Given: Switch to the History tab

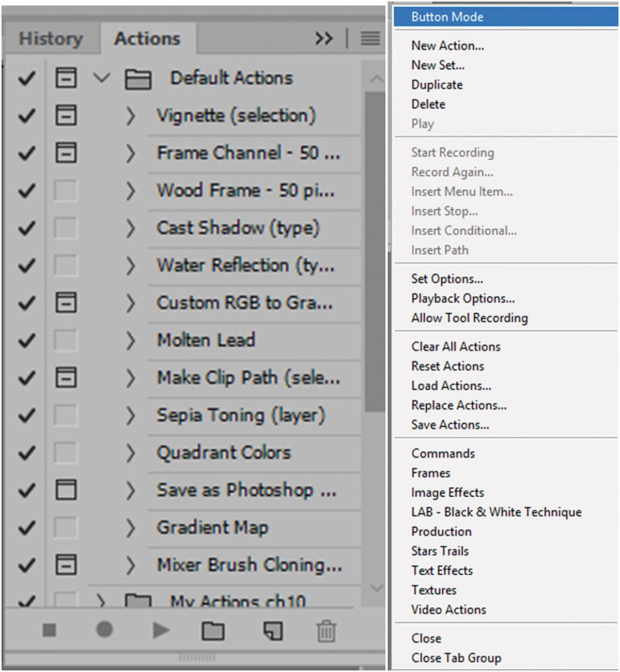Looking at the screenshot, I should [51, 39].
